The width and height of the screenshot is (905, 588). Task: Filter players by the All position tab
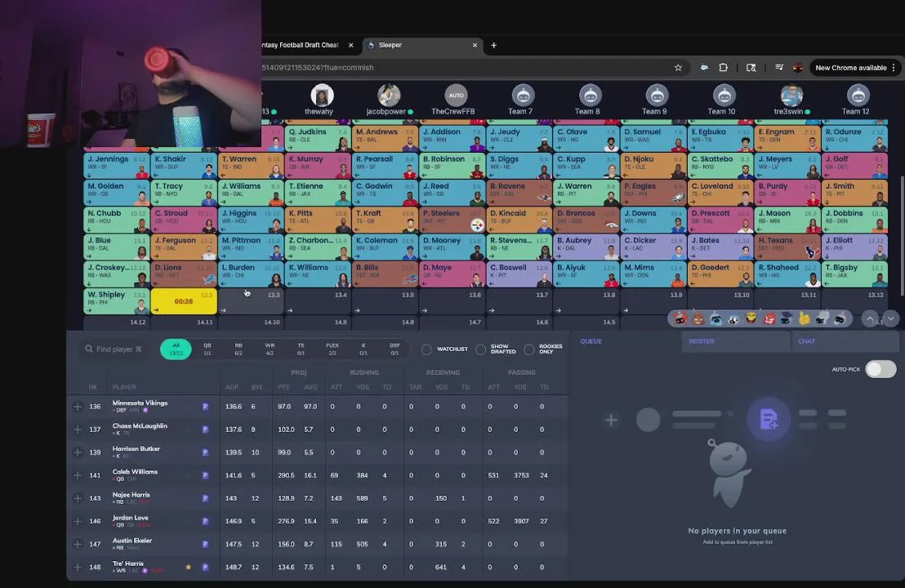point(176,349)
